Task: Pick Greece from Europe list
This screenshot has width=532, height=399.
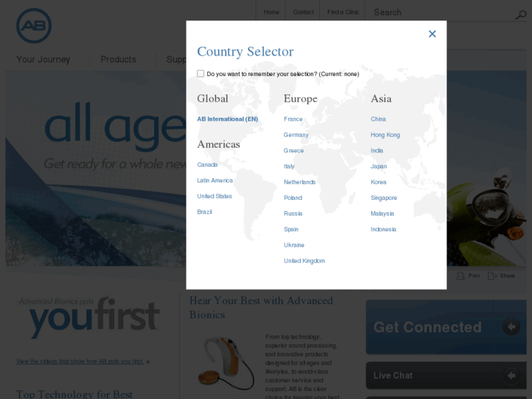Action: tap(294, 151)
